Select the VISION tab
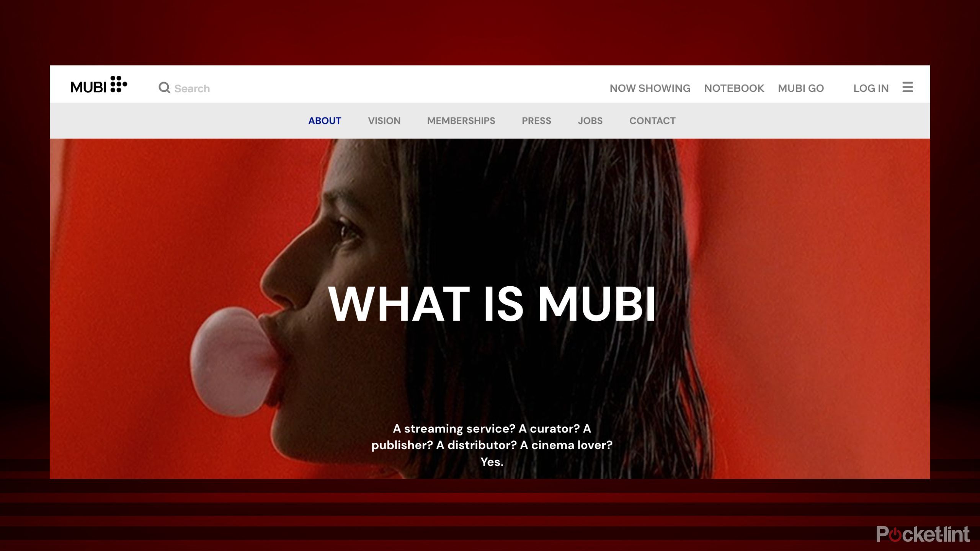The height and width of the screenshot is (551, 980). tap(384, 121)
